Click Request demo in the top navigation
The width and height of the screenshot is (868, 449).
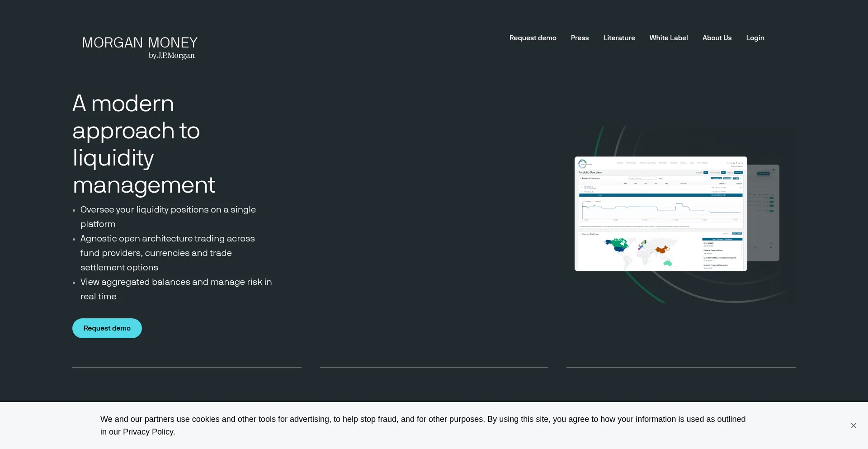coord(533,38)
